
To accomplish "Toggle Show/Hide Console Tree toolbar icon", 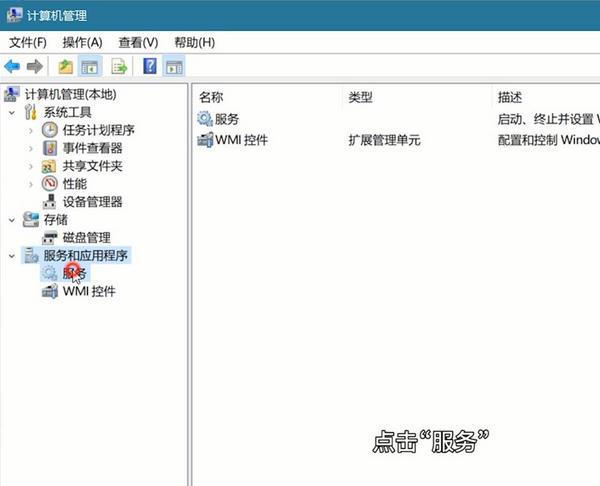I will [x=89, y=67].
